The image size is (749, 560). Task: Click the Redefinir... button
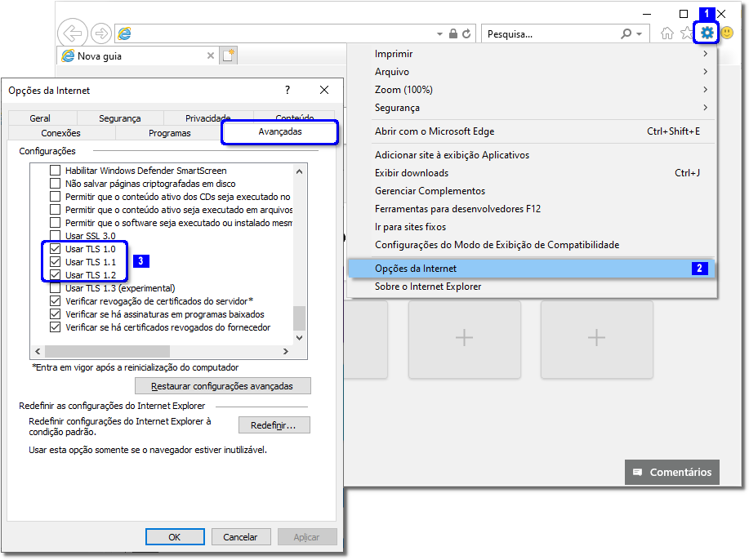click(274, 424)
